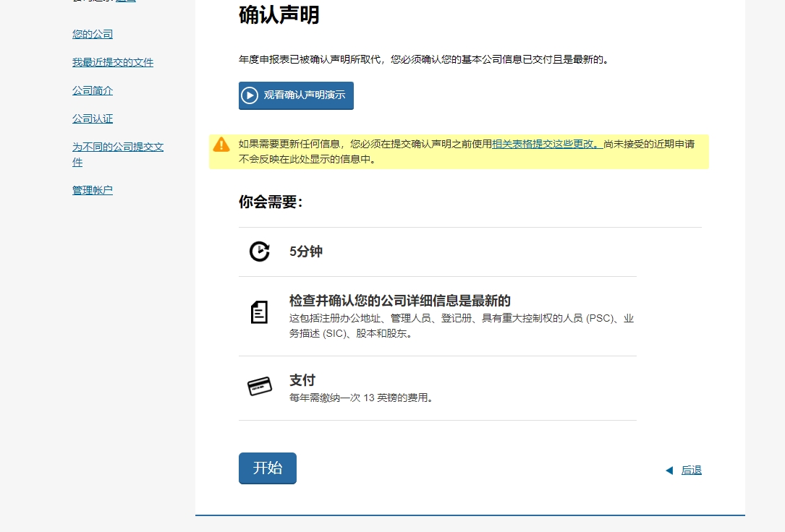Follow the 相关表格提交这些更改 link
785x532 pixels.
point(547,144)
